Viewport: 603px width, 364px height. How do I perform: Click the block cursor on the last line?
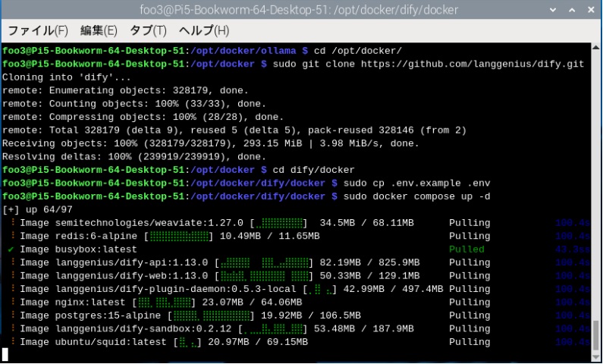pyautogui.click(x=5, y=354)
